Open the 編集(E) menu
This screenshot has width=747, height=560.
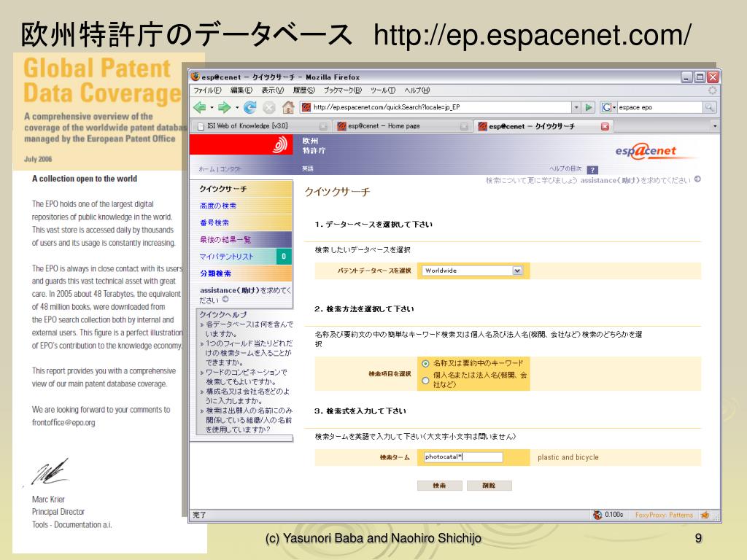pyautogui.click(x=241, y=90)
